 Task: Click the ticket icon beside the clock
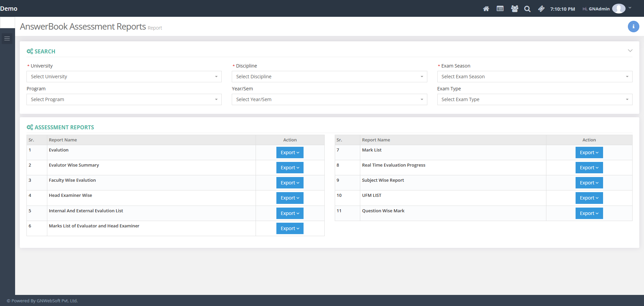click(x=541, y=9)
